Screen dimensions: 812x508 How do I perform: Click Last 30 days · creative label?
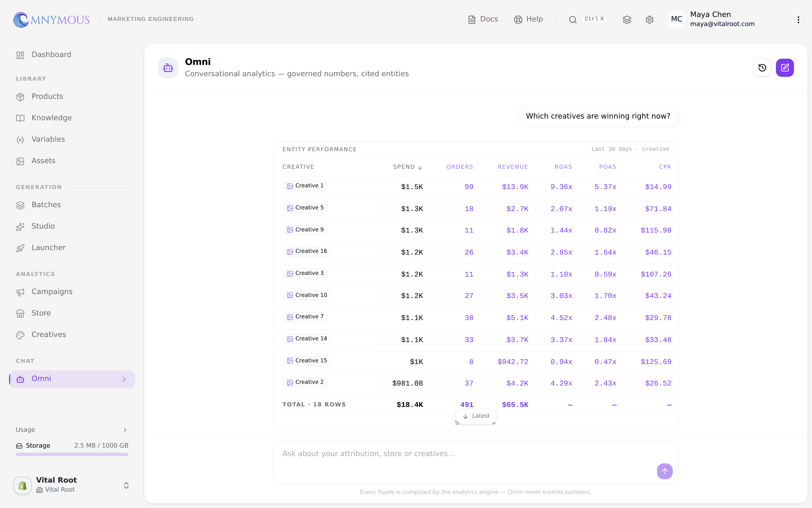(630, 149)
